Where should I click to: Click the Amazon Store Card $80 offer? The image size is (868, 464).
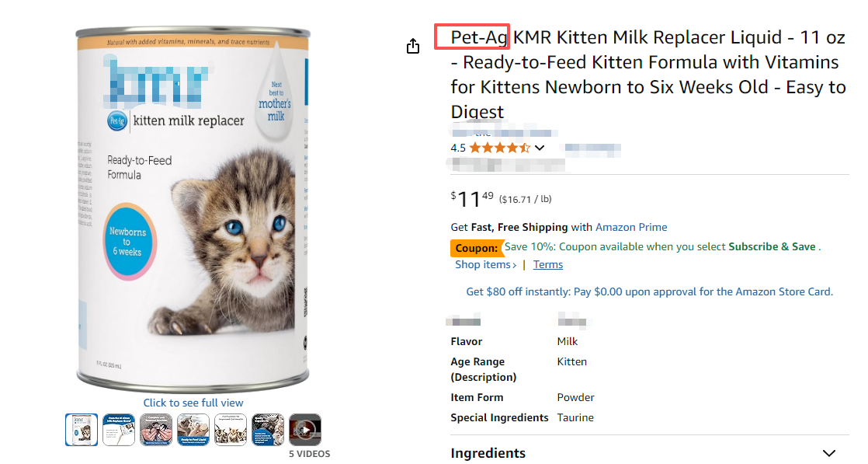click(649, 292)
